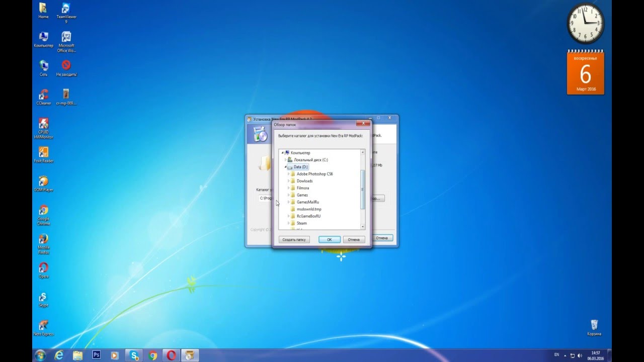Select the Корзина recycle bin icon
The image size is (644, 362).
click(594, 328)
